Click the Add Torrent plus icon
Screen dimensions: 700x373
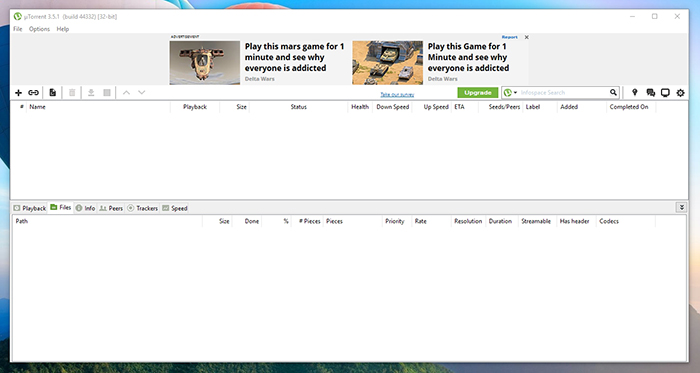click(18, 93)
